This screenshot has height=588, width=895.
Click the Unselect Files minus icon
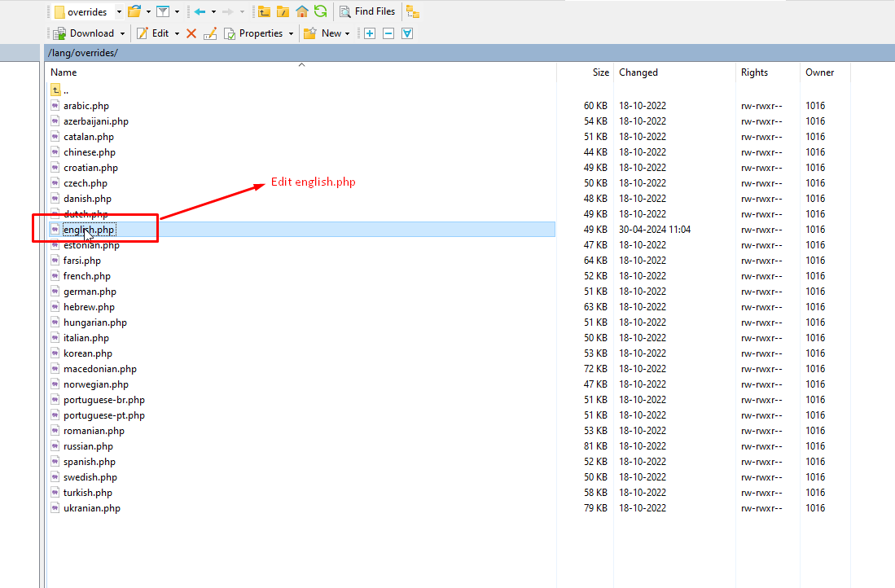coord(388,33)
